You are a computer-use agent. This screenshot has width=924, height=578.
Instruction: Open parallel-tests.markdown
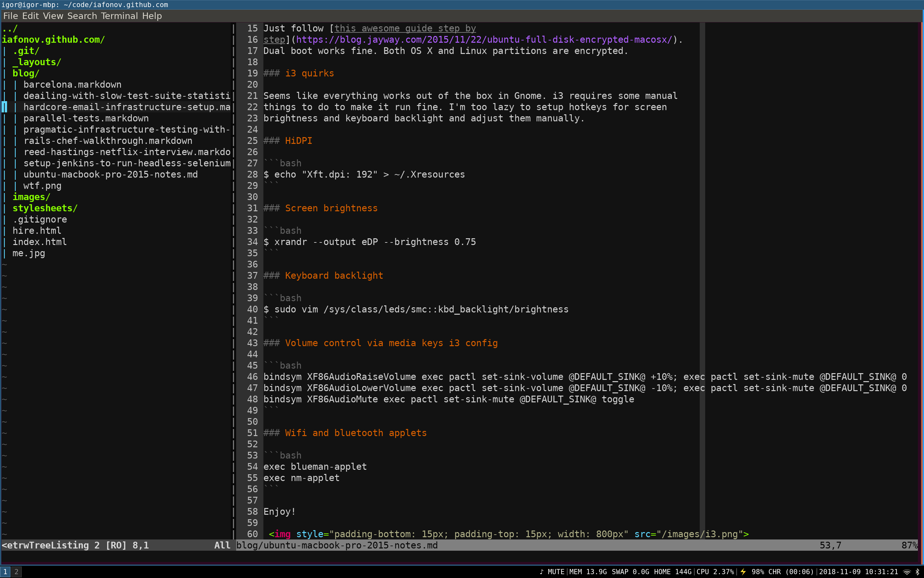coord(86,118)
